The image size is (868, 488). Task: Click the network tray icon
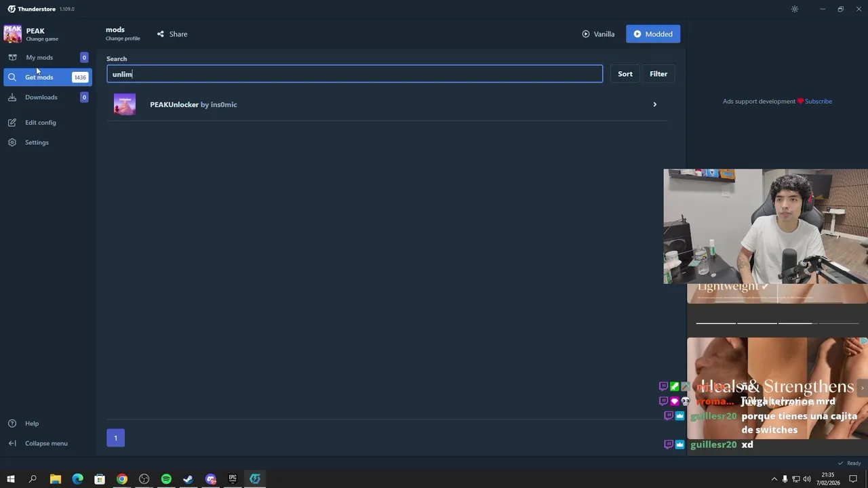coord(796,479)
